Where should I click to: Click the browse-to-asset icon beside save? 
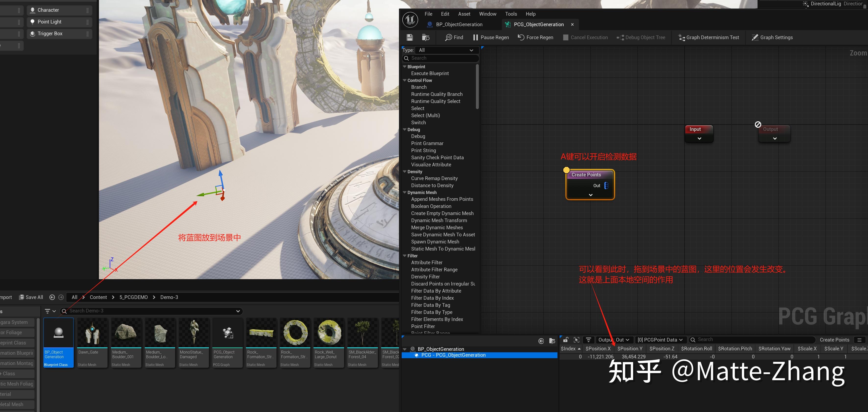pos(426,37)
